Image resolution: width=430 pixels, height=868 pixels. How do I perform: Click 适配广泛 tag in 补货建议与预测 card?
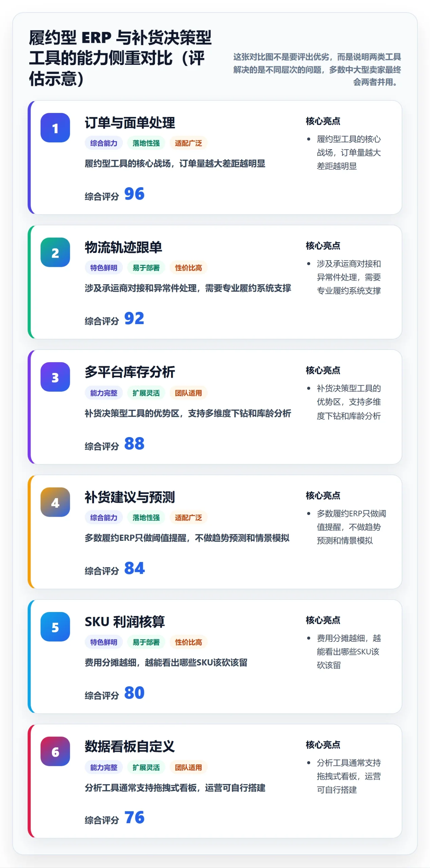coord(188,517)
